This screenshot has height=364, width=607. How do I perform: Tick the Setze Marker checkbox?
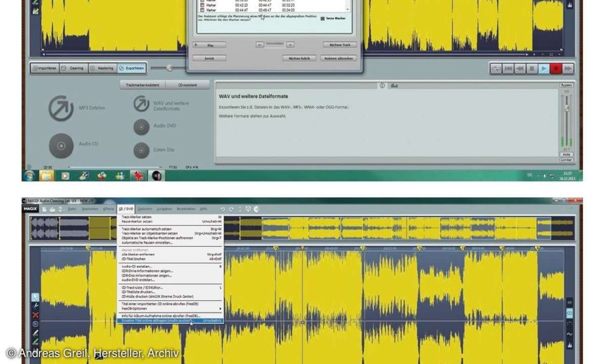click(x=323, y=18)
